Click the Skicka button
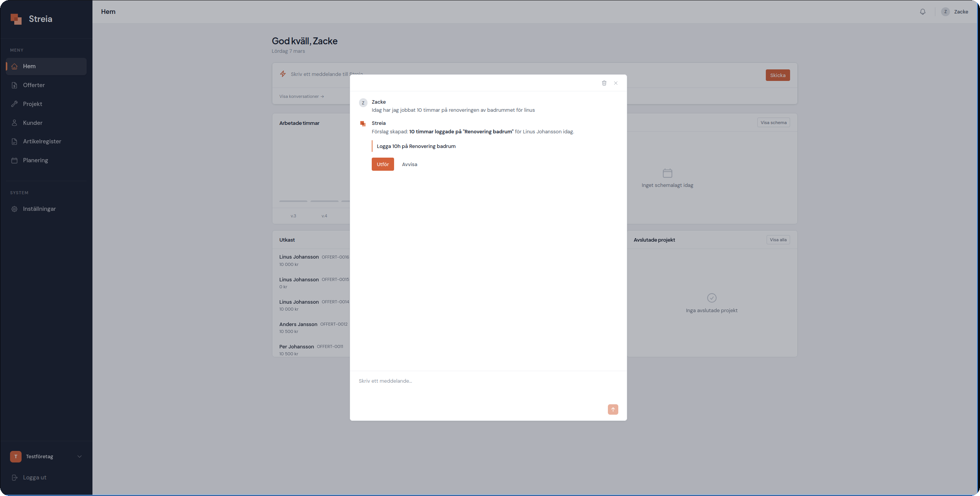This screenshot has width=980, height=496. point(777,76)
